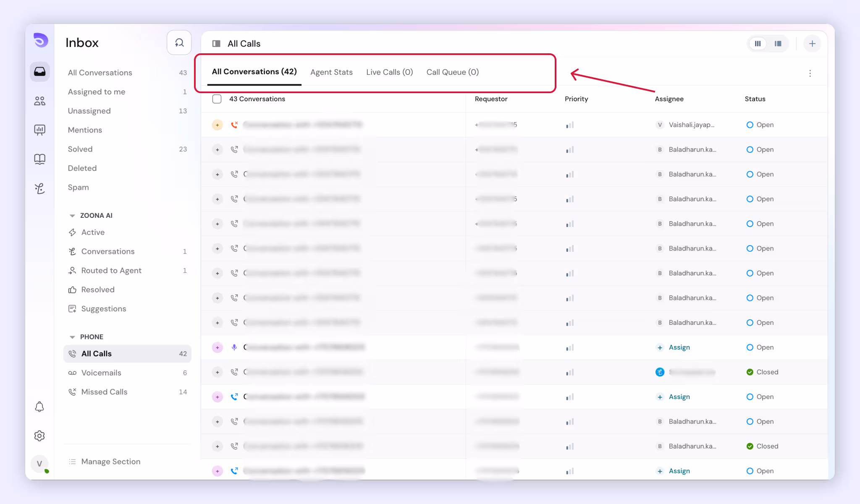Switch to column layout view

tap(758, 44)
